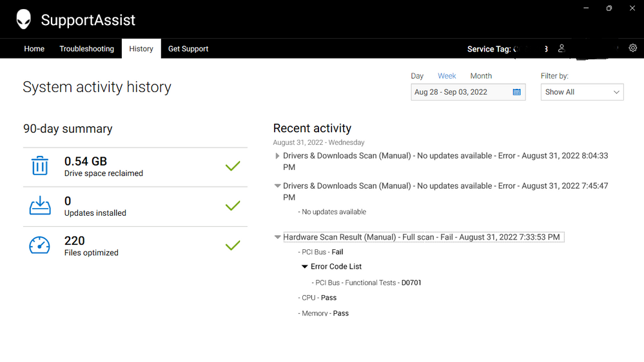This screenshot has width=644, height=362.
Task: Click the 0.54 GB value
Action: tap(86, 161)
